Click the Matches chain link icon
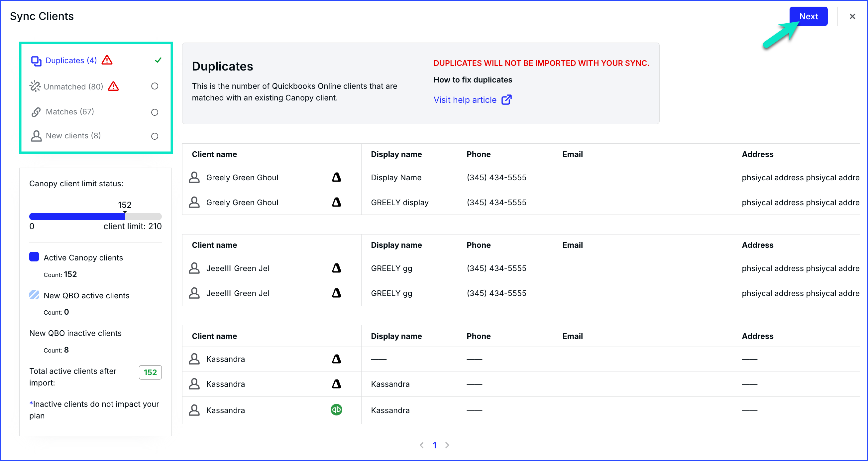 [36, 112]
